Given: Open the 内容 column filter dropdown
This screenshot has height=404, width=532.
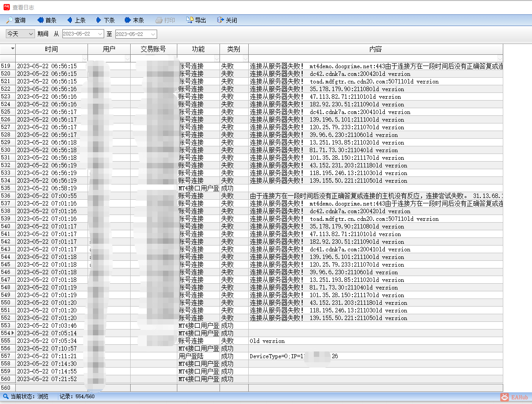Looking at the screenshot, I should 500,58.
